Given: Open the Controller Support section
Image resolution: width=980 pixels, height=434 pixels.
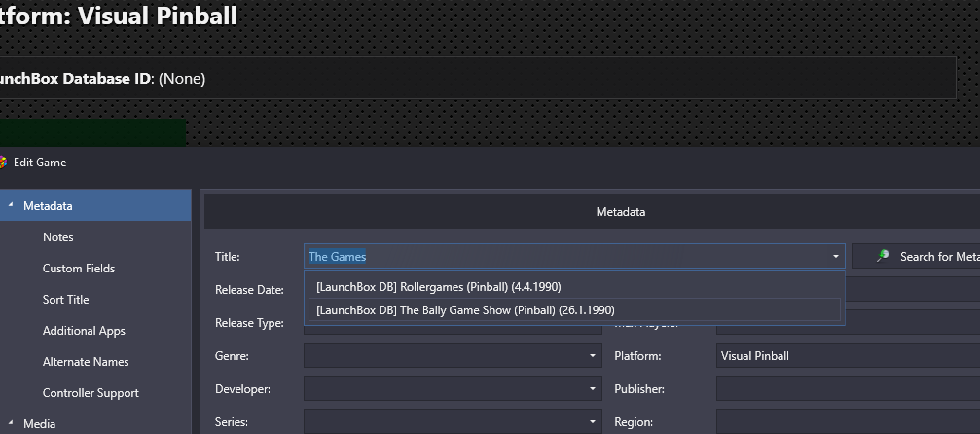Looking at the screenshot, I should (x=91, y=393).
